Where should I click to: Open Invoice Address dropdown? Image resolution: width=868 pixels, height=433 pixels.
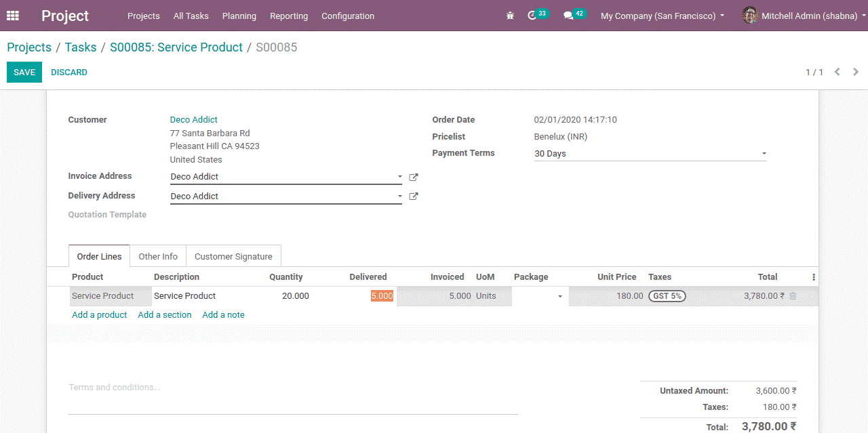400,177
